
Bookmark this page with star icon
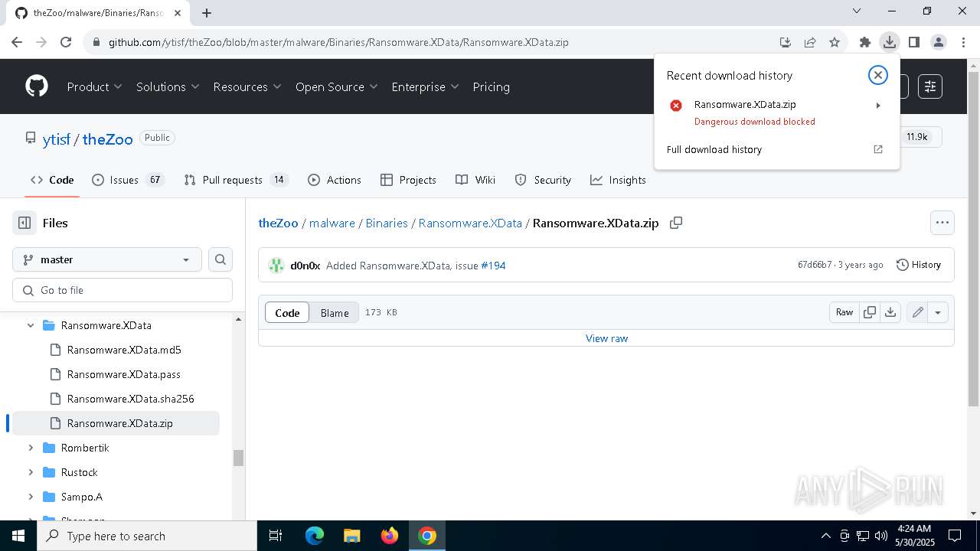tap(835, 42)
